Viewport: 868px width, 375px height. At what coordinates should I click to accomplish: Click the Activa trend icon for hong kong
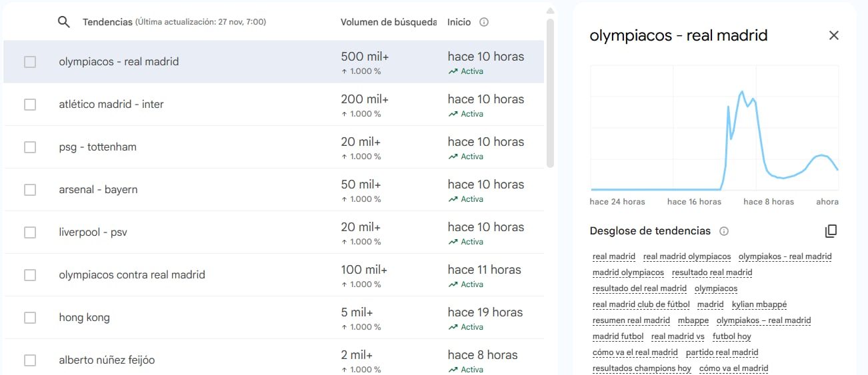point(453,327)
